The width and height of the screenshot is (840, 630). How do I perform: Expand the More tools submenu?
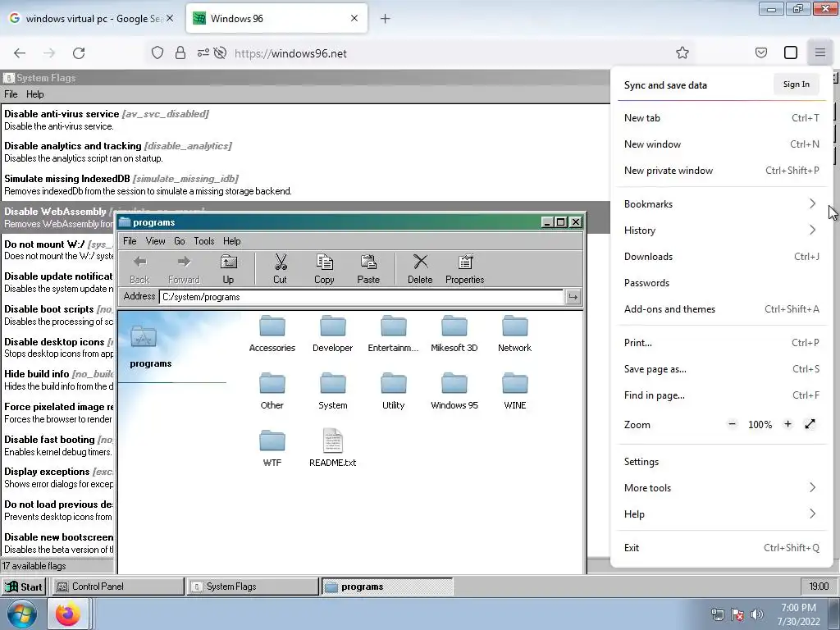pyautogui.click(x=720, y=488)
